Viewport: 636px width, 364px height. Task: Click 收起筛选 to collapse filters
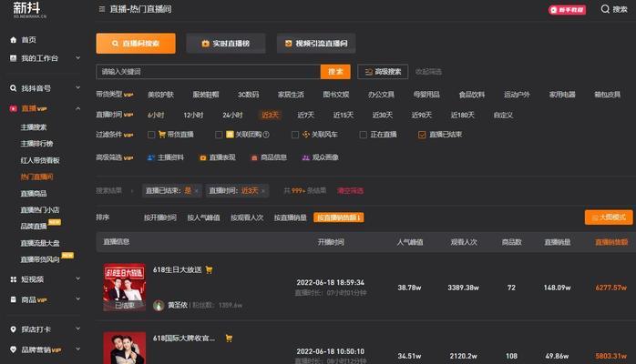[428, 72]
